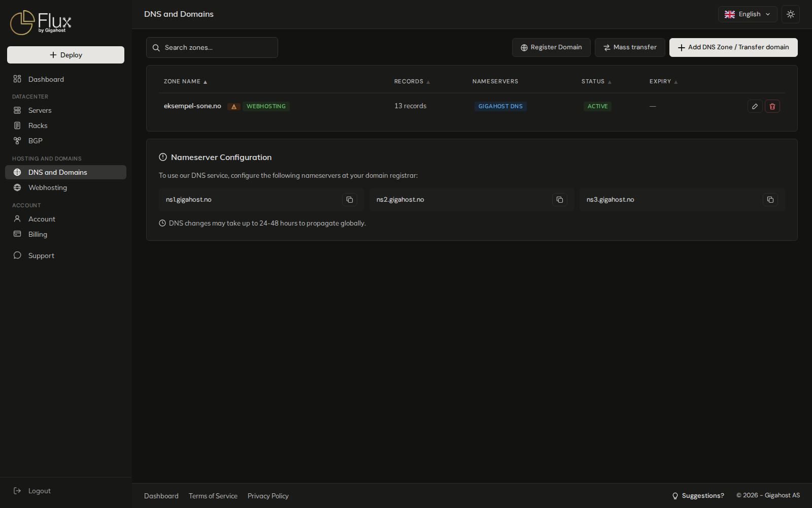The image size is (812, 508).
Task: Click Add DNS Zone / Transfer domain
Action: (733, 47)
